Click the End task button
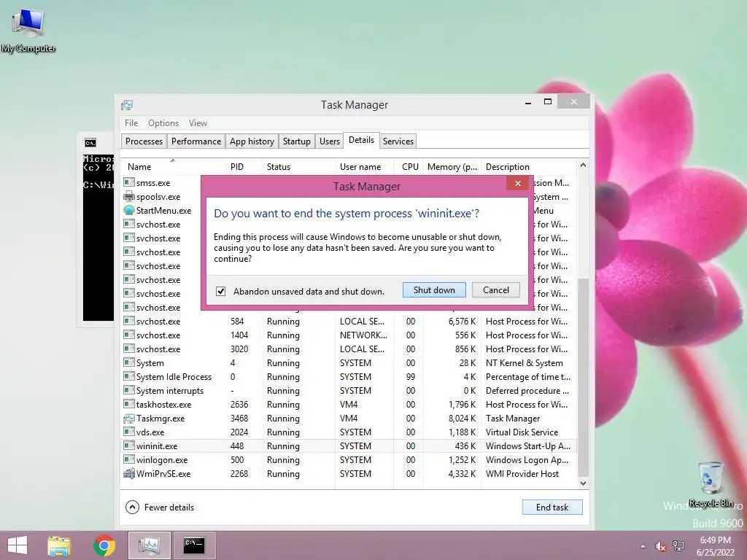The image size is (747, 560). click(552, 507)
